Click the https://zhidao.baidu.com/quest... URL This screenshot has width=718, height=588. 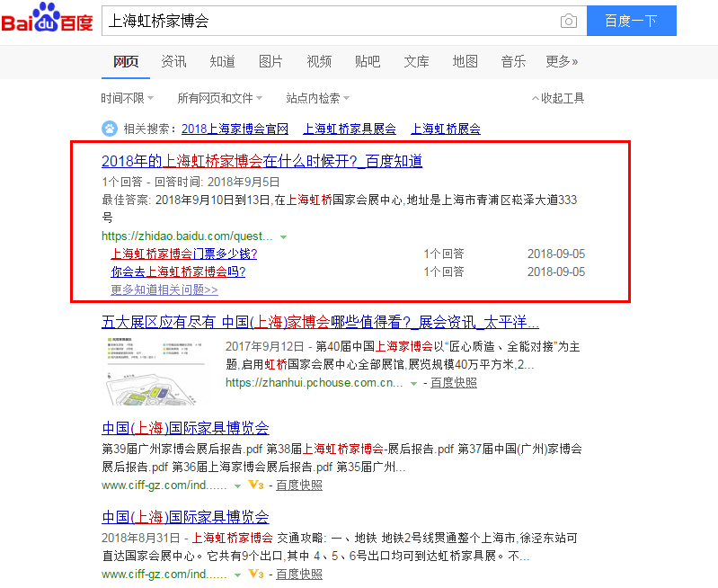187,236
